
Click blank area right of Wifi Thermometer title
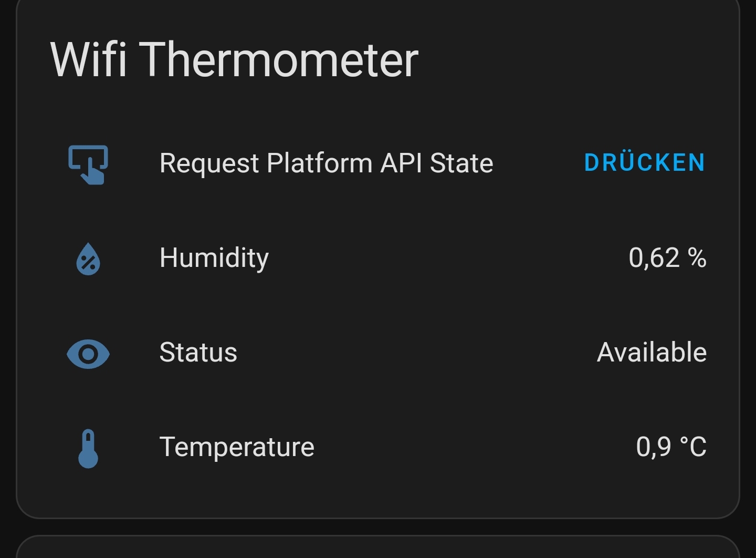coord(577,60)
